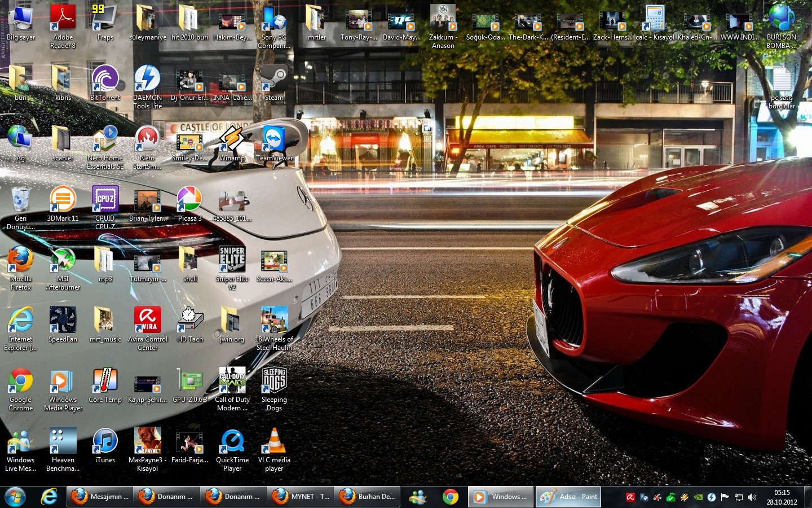This screenshot has height=508, width=812.
Task: Open Internet Explorer desktop shortcut
Action: [x=20, y=329]
